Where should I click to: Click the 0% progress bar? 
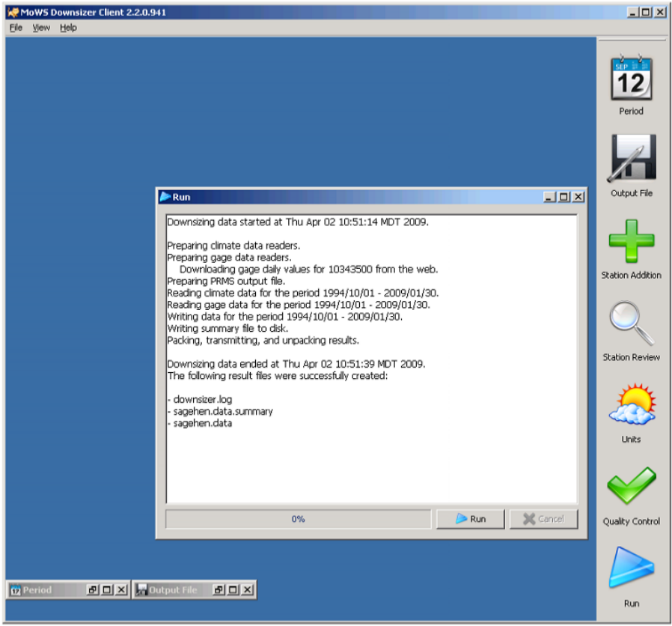[299, 519]
